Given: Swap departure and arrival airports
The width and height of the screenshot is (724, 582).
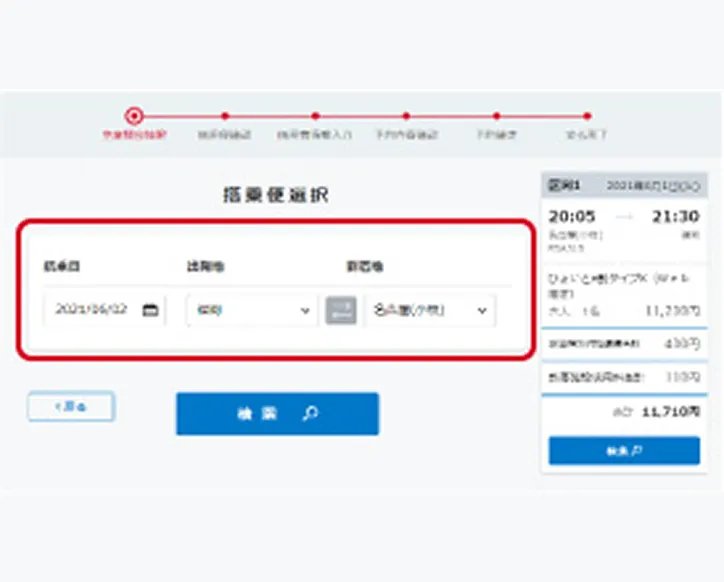Looking at the screenshot, I should [x=340, y=310].
